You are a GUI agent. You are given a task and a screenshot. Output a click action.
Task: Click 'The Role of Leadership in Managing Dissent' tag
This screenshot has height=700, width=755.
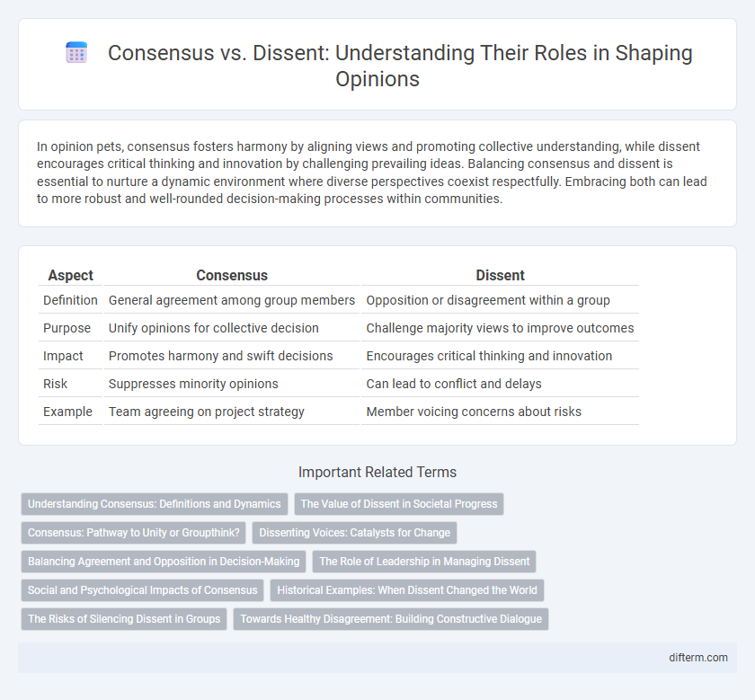[424, 562]
